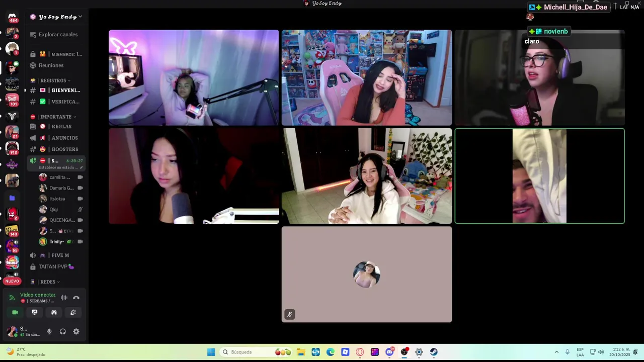
Task: Select voice participant QUEENGA... in list
Action: tap(61, 220)
